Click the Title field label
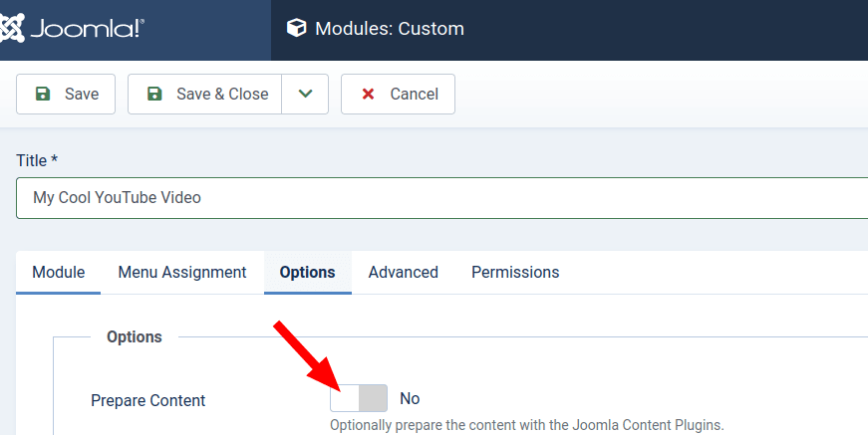This screenshot has width=868, height=435. click(x=37, y=160)
